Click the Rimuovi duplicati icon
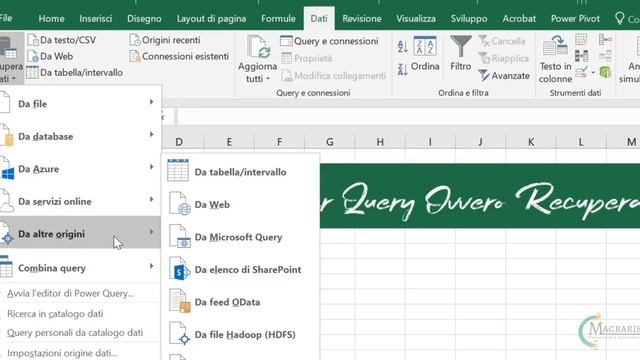This screenshot has width=640, height=360. pos(581,56)
